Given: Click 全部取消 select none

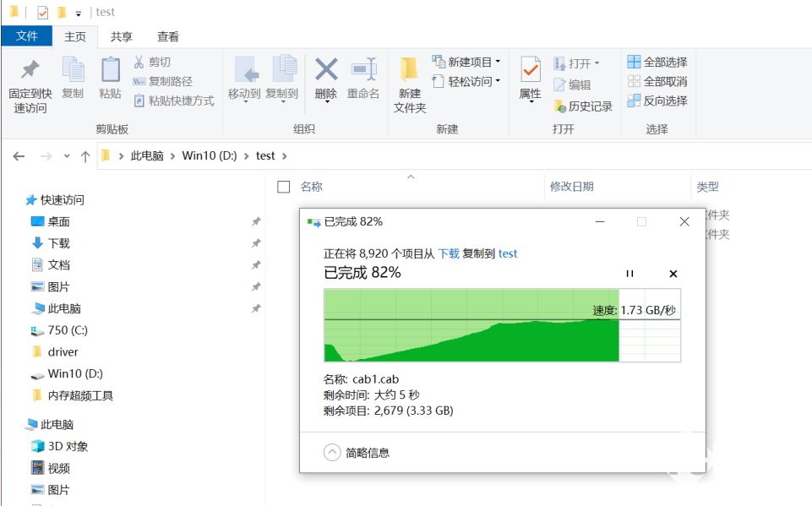Looking at the screenshot, I should click(657, 81).
